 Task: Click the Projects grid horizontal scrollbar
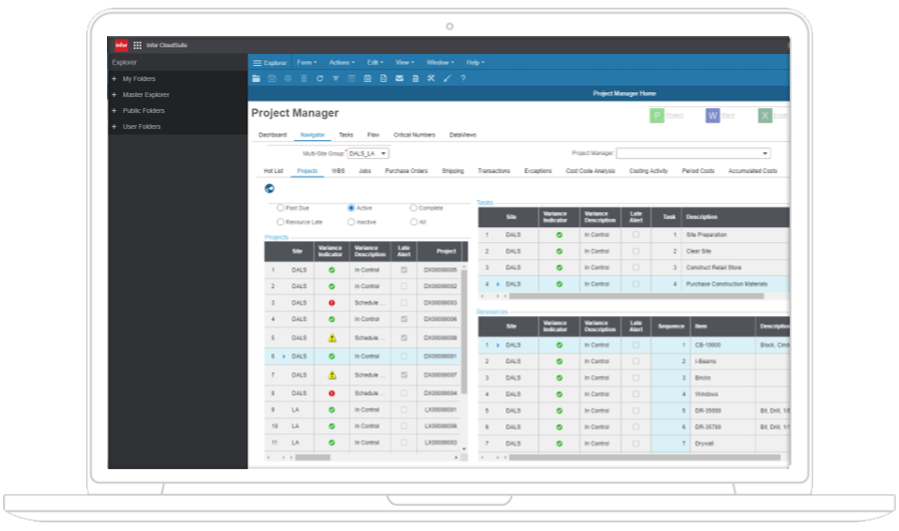point(312,458)
